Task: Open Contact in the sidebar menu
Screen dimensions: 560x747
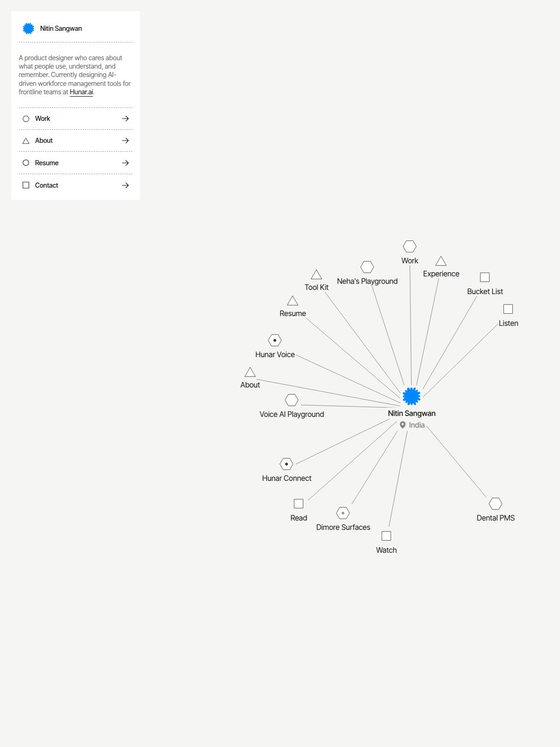Action: pos(76,185)
